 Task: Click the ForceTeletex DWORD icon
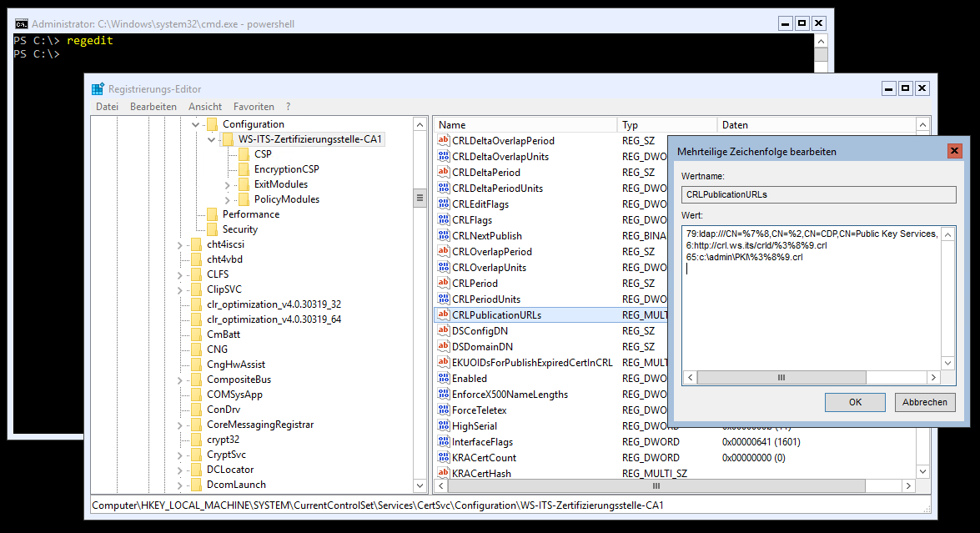pos(444,410)
